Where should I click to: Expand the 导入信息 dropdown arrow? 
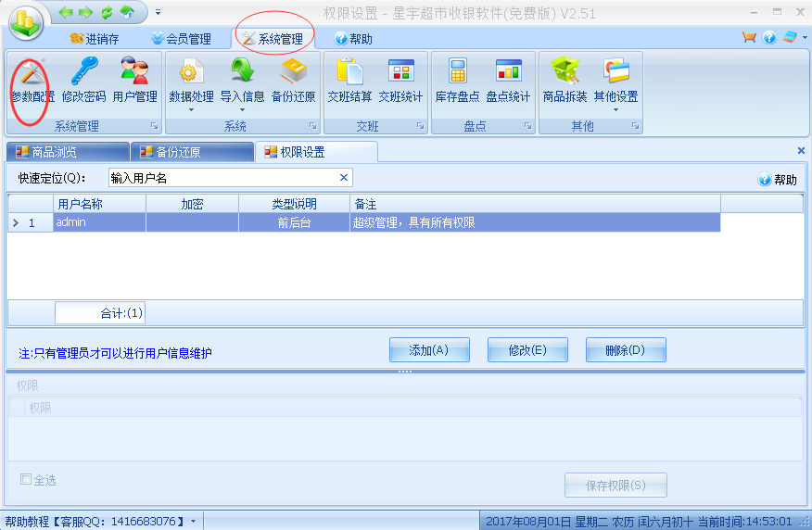click(242, 109)
